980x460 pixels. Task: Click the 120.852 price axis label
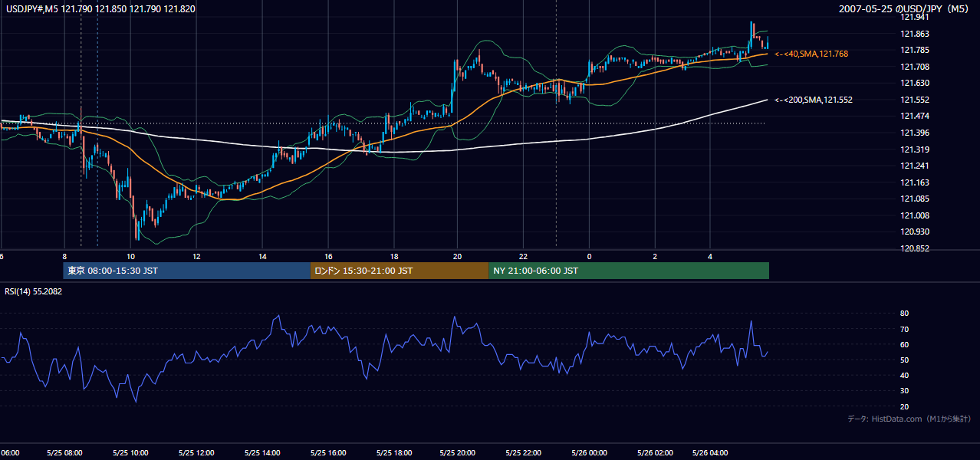tap(915, 248)
